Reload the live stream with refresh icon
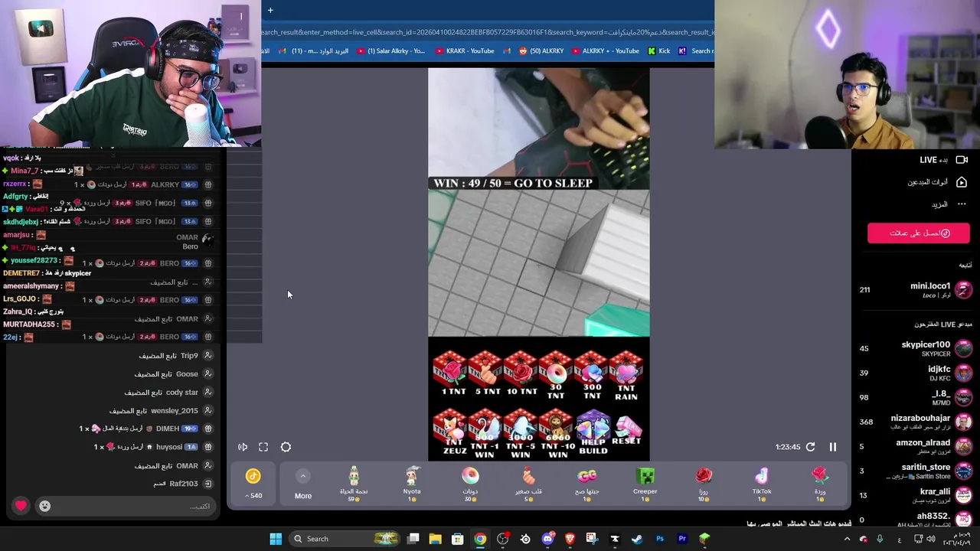Screen dimensions: 980x551 click(811, 447)
